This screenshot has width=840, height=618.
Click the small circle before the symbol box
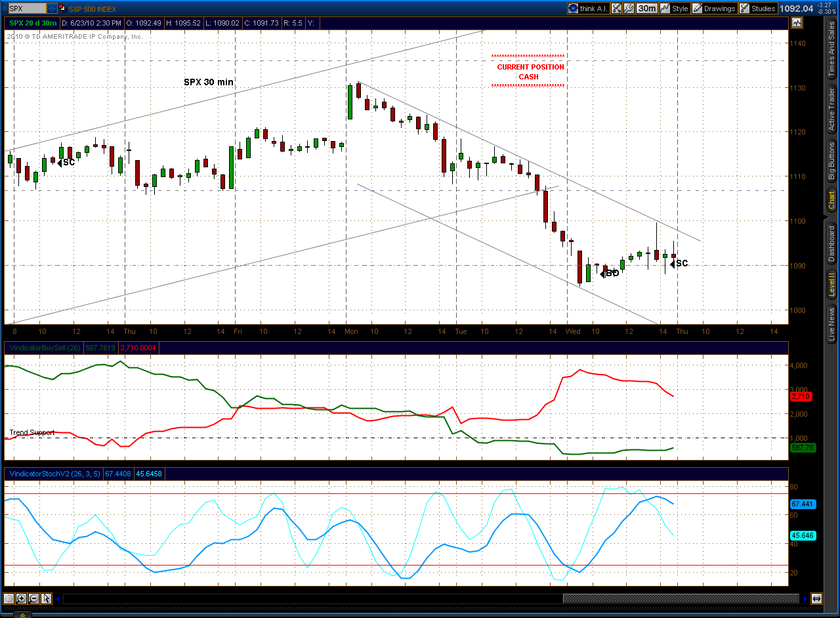3,9
